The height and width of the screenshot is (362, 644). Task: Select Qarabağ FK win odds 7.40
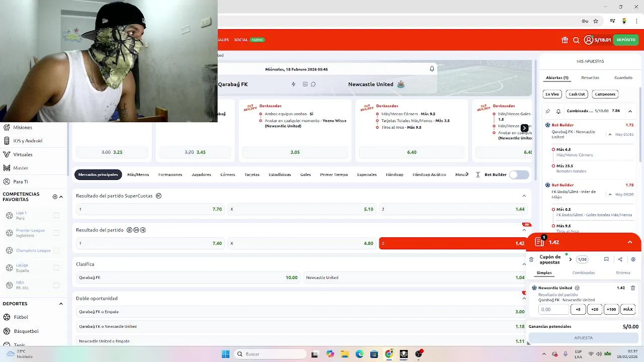[150, 243]
